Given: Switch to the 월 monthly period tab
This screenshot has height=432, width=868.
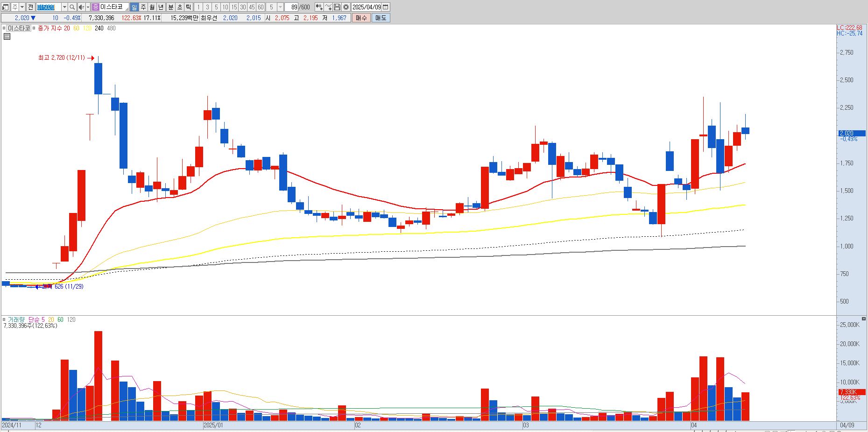Looking at the screenshot, I should (x=152, y=7).
